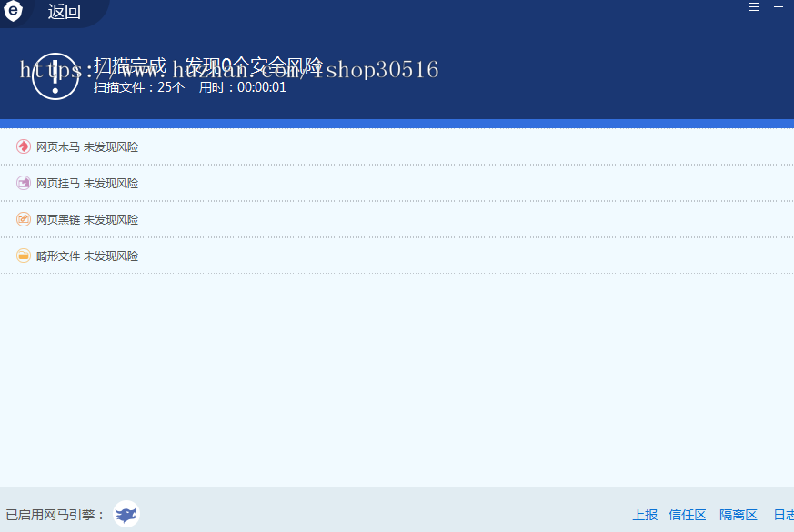This screenshot has height=532, width=794.
Task: Click the 网页黑链 chain-link icon
Action: point(23,219)
